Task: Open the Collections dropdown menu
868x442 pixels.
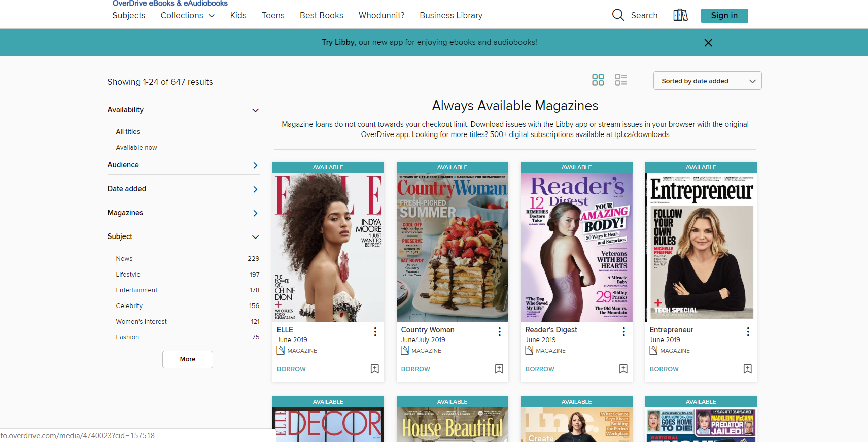Action: tap(188, 15)
